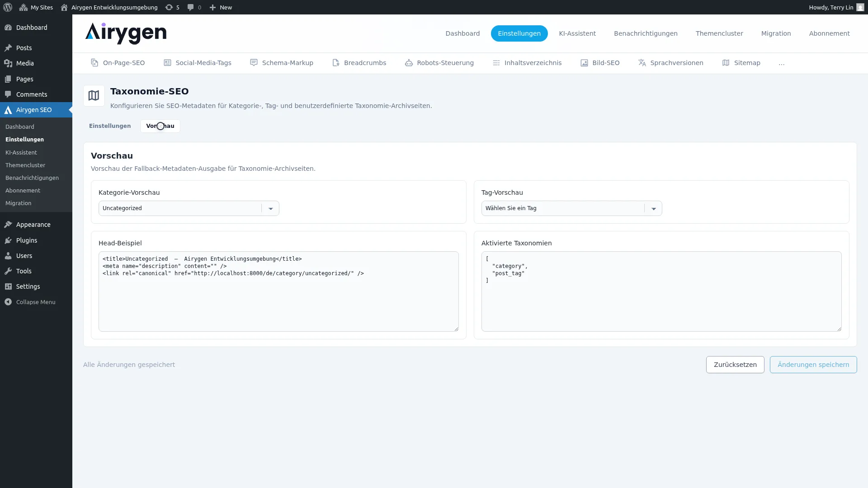868x488 pixels.
Task: Click the Taxonomie-SEO map icon
Action: (94, 96)
